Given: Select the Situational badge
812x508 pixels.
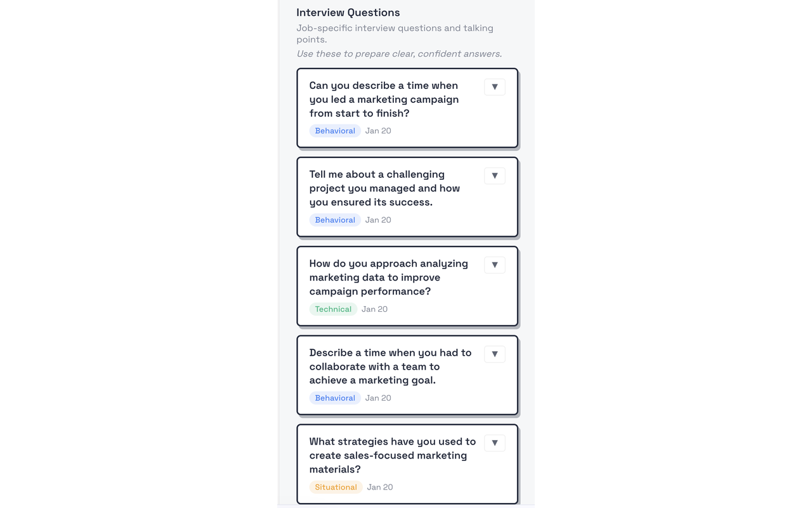Looking at the screenshot, I should [336, 486].
